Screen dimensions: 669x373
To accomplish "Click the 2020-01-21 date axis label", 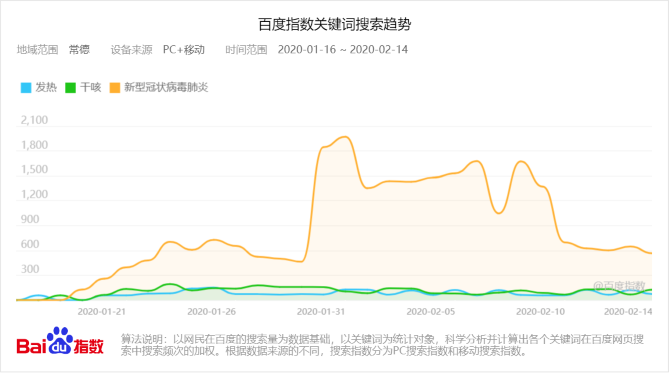I will pyautogui.click(x=102, y=312).
